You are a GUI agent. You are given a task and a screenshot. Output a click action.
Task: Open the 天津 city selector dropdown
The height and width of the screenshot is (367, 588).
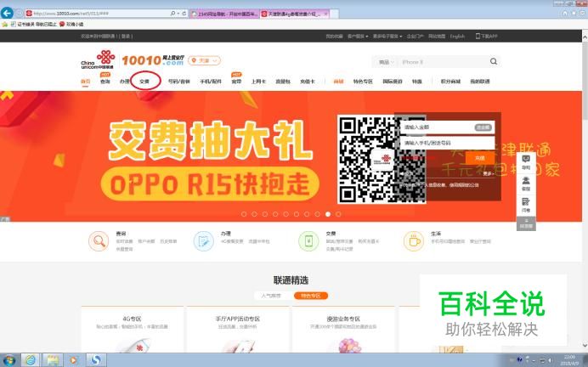tap(205, 60)
